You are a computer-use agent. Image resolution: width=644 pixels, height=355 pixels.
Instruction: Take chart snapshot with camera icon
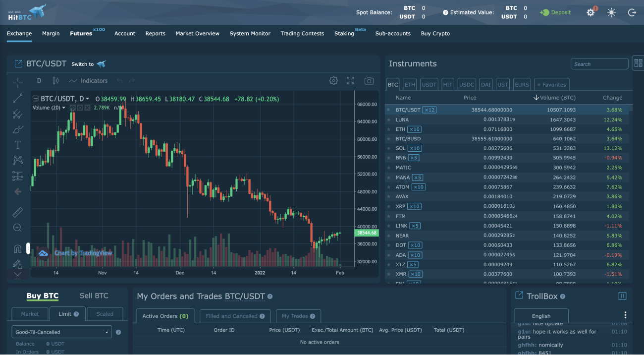(x=369, y=80)
